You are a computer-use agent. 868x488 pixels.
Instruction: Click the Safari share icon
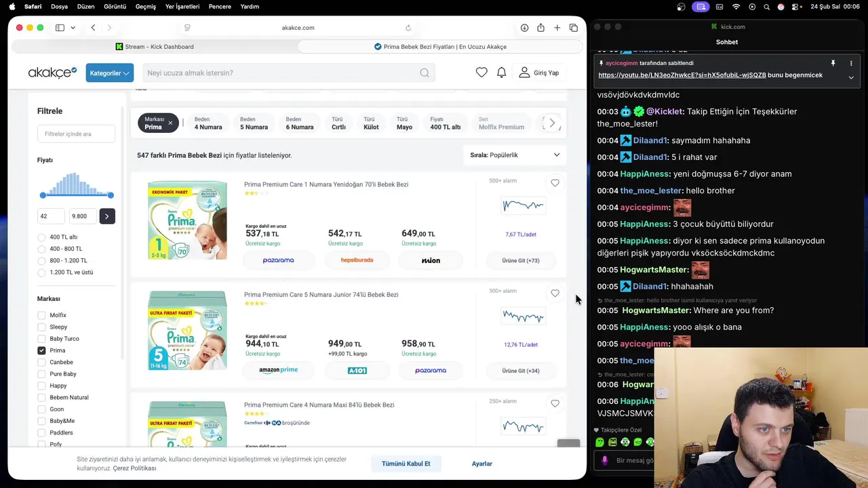[x=540, y=28]
